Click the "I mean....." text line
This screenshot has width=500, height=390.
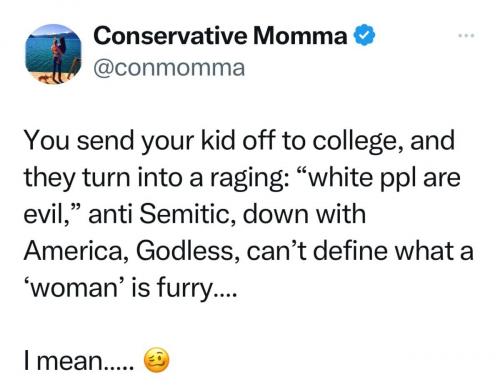[x=79, y=361]
